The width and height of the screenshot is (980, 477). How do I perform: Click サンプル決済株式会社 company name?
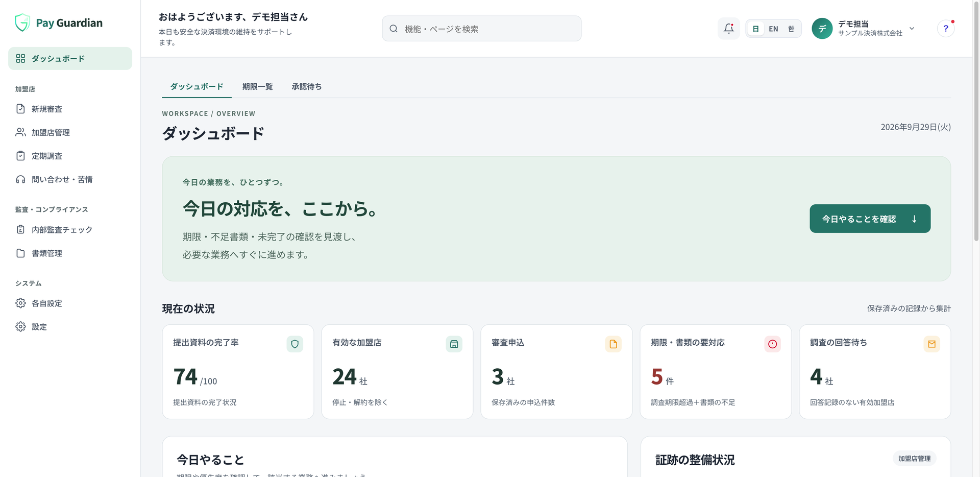(870, 33)
